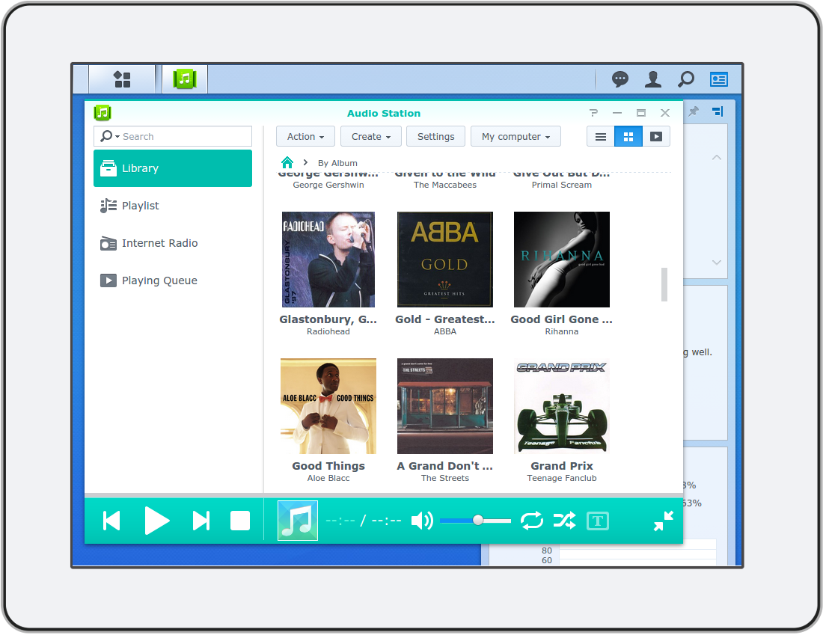Skip to the next track

pyautogui.click(x=201, y=521)
